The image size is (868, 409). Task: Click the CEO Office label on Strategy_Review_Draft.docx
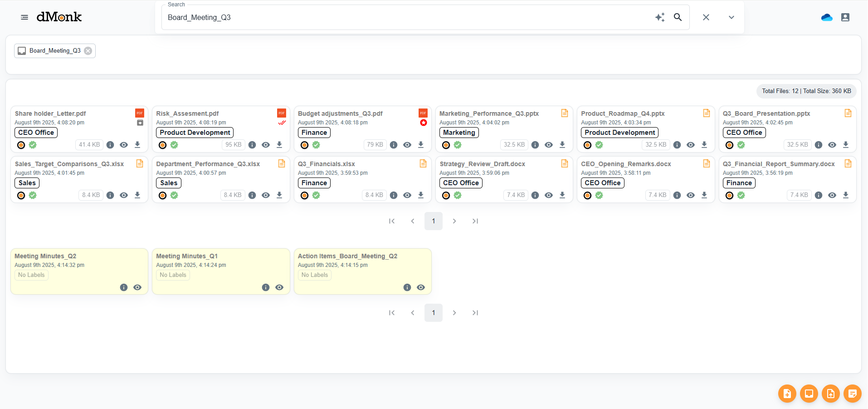point(460,182)
